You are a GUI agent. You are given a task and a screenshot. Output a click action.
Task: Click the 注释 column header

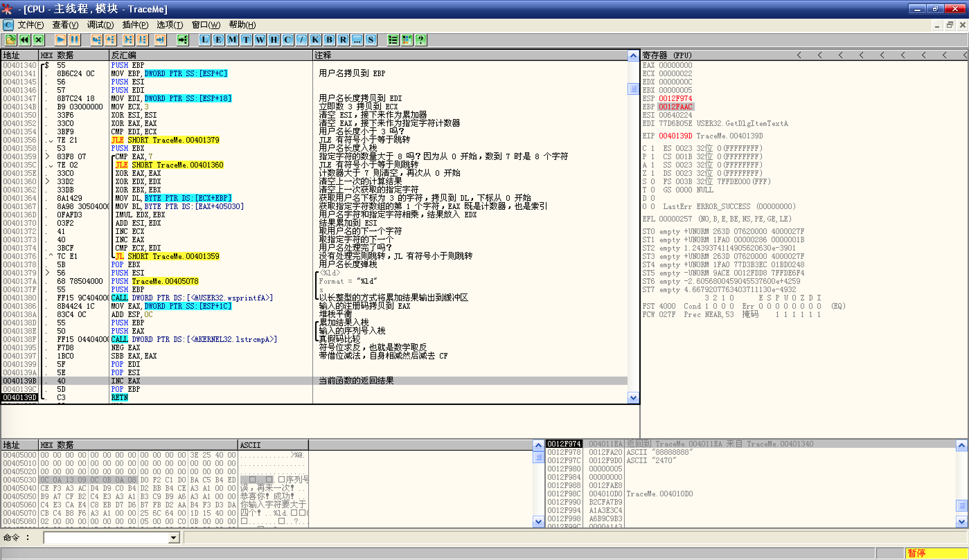pyautogui.click(x=323, y=55)
